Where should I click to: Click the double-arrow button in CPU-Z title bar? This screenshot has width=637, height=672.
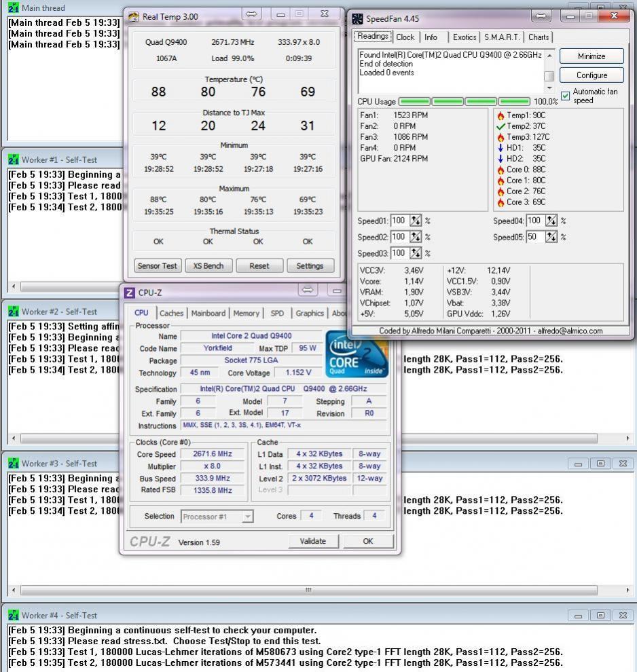coord(308,290)
